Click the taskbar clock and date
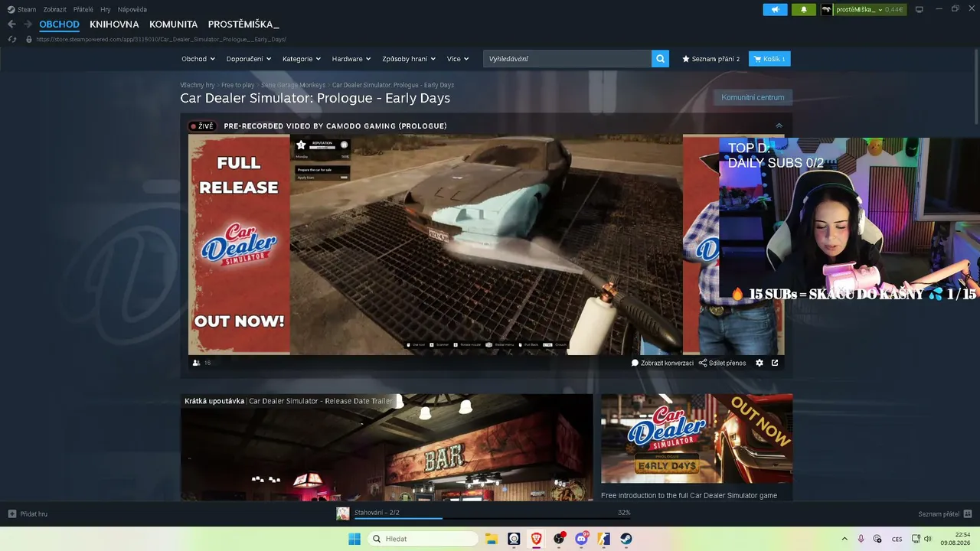 tap(957, 539)
